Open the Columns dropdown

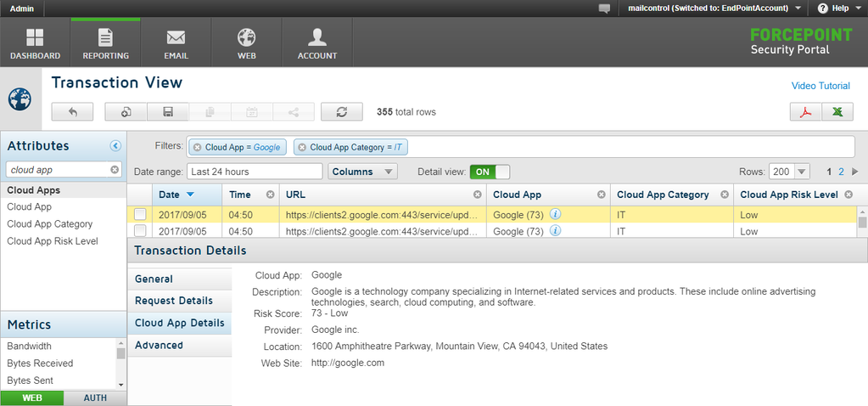coord(362,172)
